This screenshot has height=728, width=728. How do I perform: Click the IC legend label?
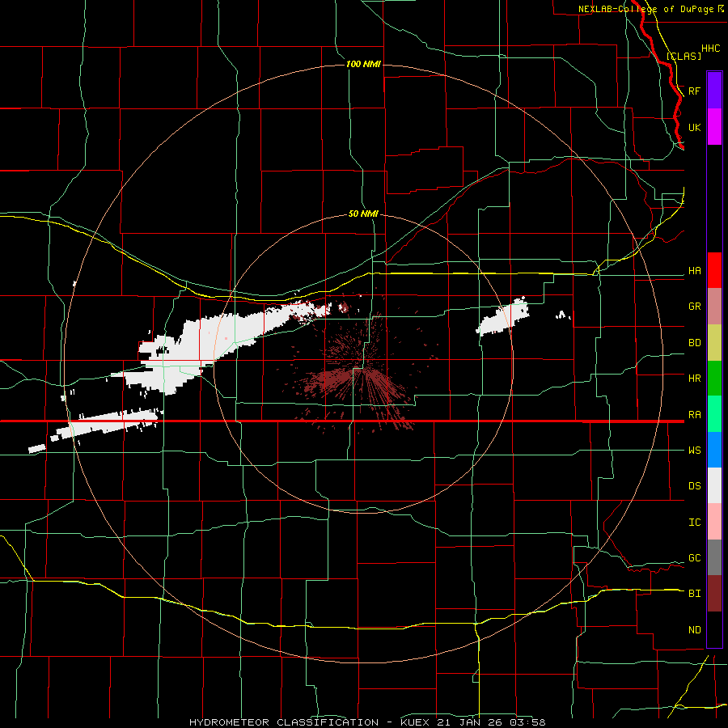tap(694, 523)
